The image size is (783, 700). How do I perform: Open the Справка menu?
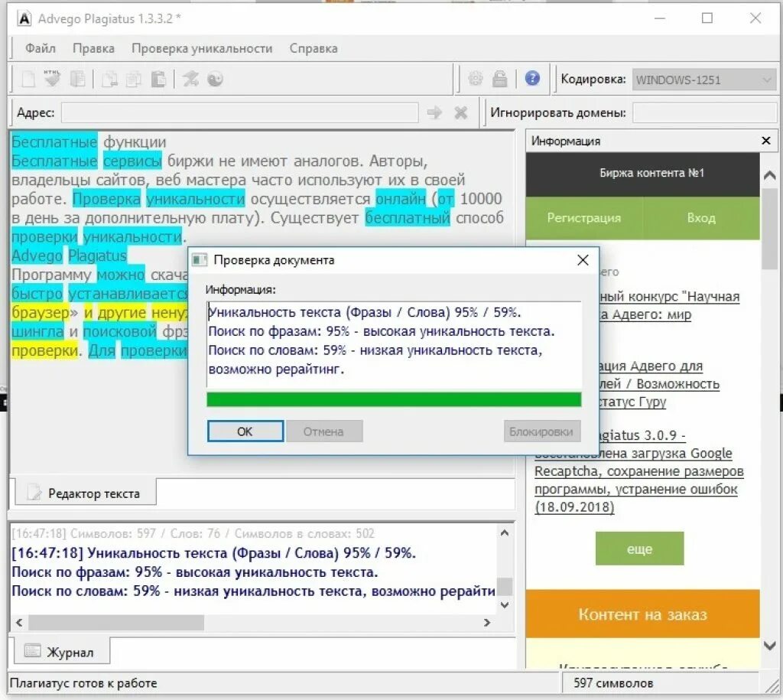pos(314,48)
